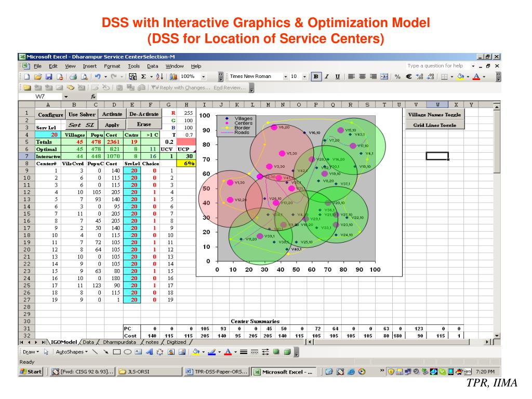Switch to the Digitized sheet tab

point(177,342)
